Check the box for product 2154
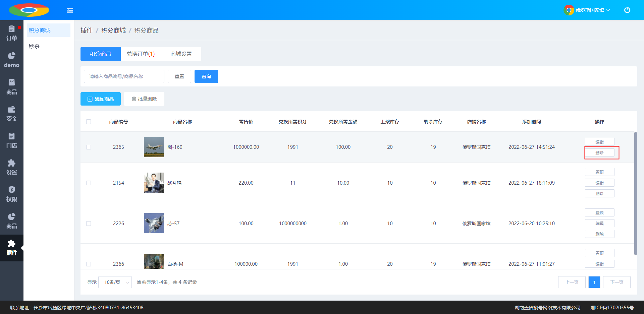 89,183
